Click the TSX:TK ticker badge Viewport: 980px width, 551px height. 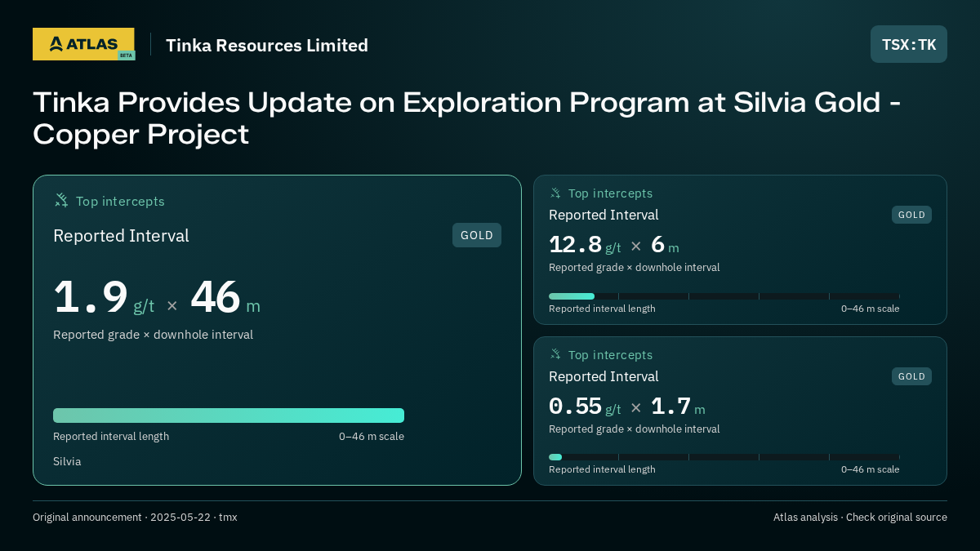(x=909, y=44)
